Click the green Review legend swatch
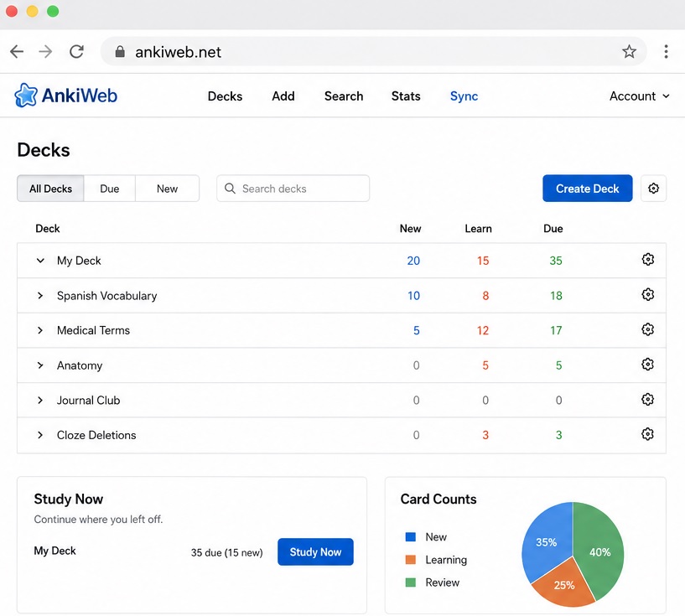Viewport: 685px width, 616px height. click(x=411, y=582)
